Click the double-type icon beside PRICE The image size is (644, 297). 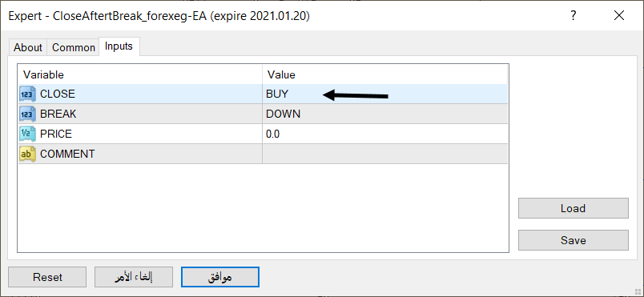27,134
